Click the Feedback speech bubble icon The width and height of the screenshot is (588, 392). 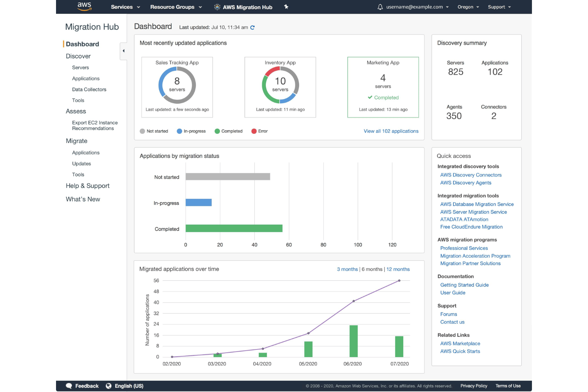click(69, 386)
